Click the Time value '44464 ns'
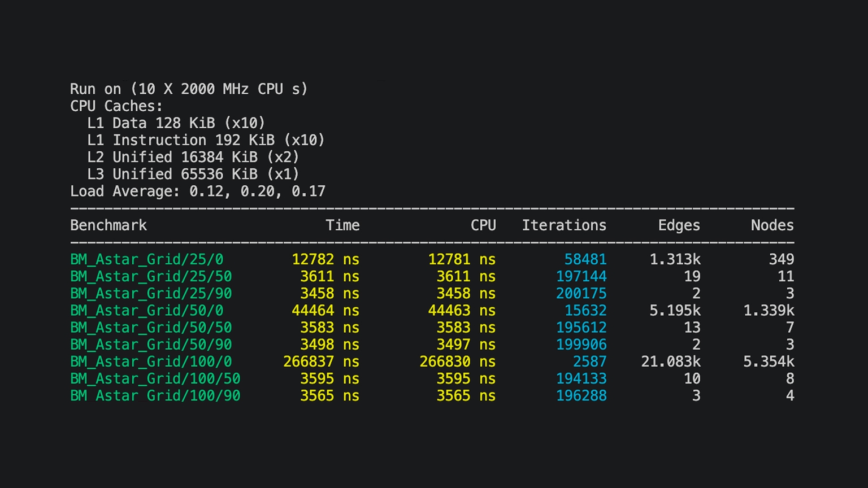Viewport: 868px width, 488px height. tap(325, 310)
